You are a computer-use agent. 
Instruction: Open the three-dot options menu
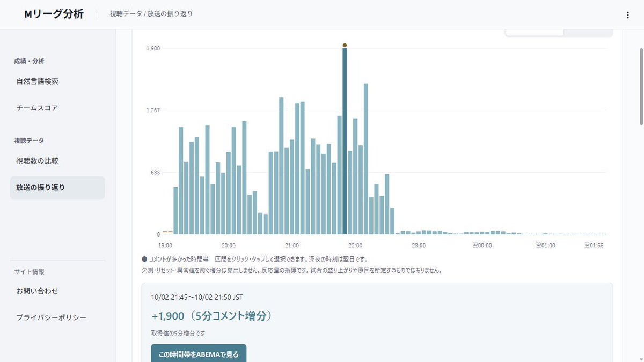(x=628, y=15)
